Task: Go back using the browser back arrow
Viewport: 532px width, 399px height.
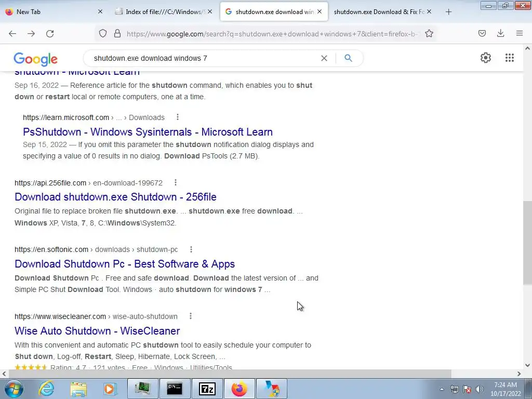Action: 12,34
